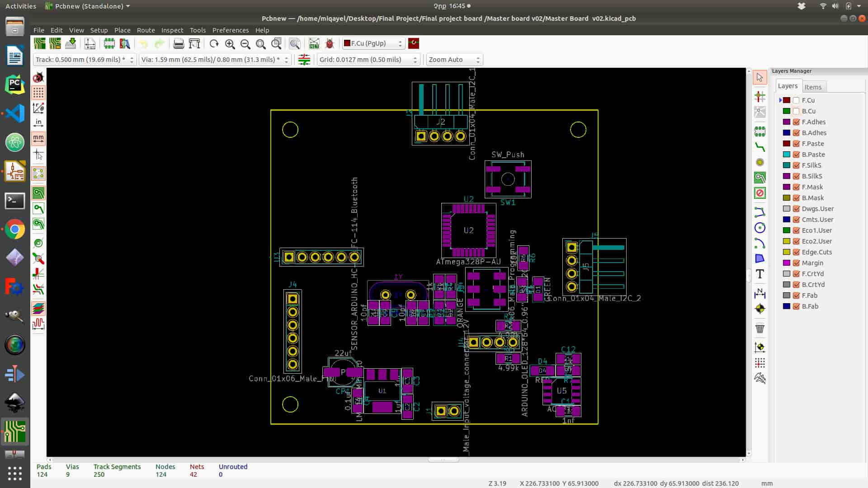Open the Route menu

(146, 30)
